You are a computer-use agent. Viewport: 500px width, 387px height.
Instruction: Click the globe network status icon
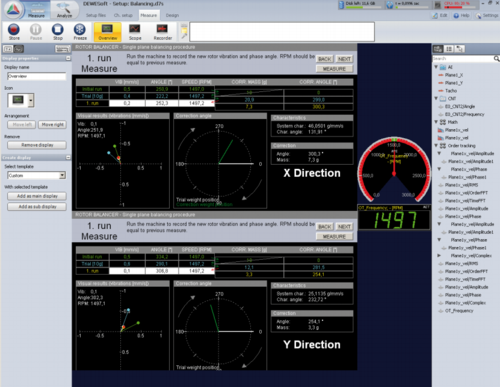389,5
